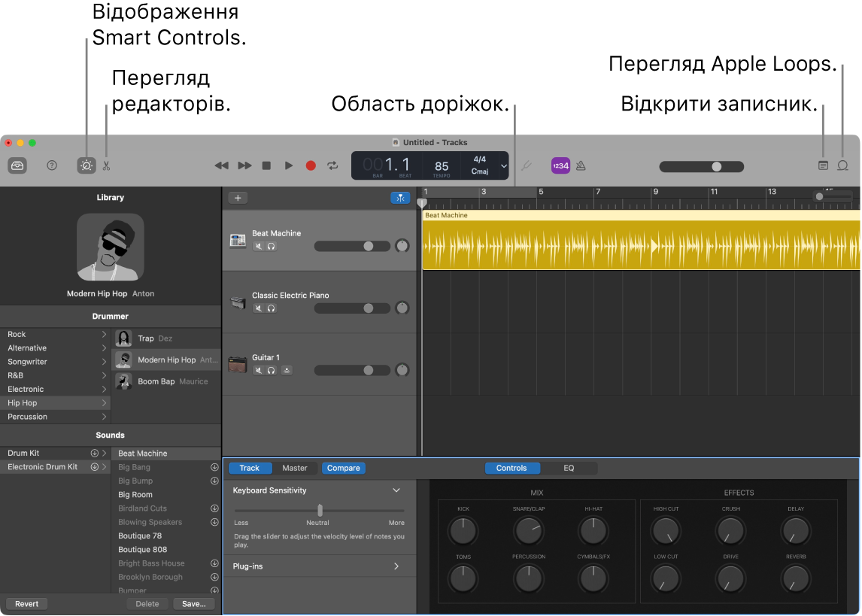Switch to the Master tab
The image size is (862, 616).
(x=295, y=468)
